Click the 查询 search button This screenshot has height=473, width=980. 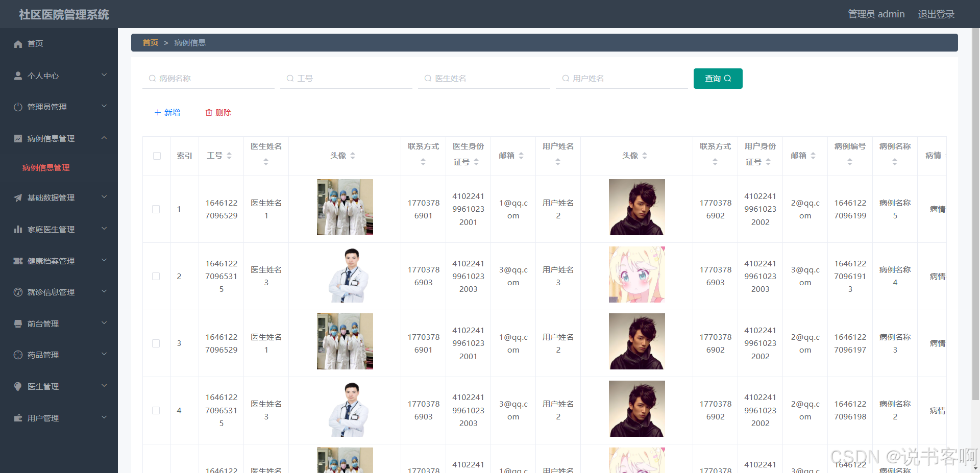[x=718, y=79]
